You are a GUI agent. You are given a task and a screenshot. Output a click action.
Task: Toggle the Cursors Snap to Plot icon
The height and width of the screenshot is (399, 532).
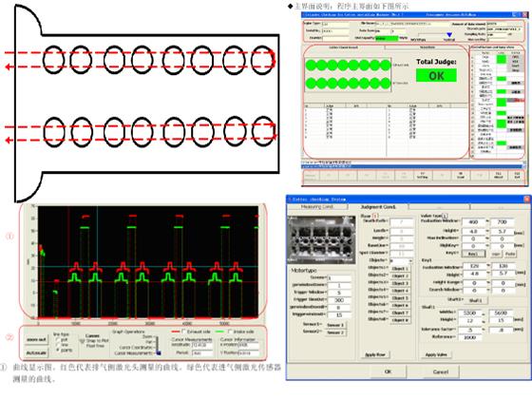point(83,341)
